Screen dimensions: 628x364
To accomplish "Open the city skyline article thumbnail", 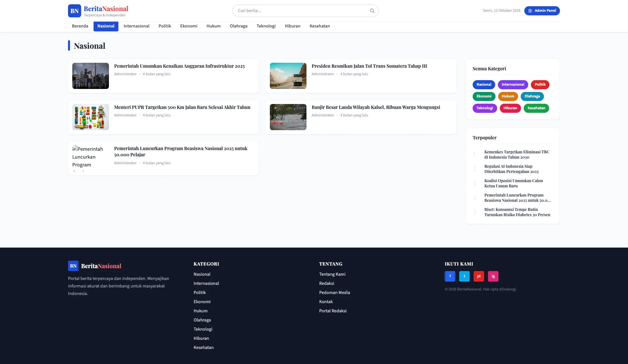I will 91,76.
